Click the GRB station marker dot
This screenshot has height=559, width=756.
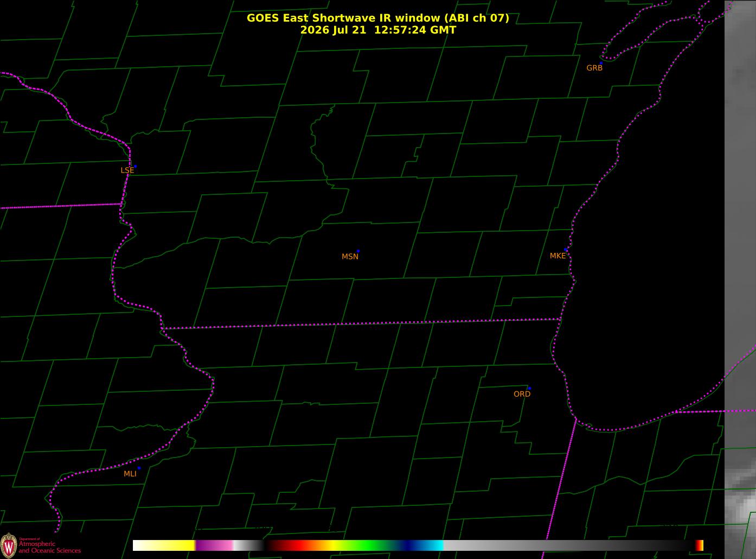[601, 63]
